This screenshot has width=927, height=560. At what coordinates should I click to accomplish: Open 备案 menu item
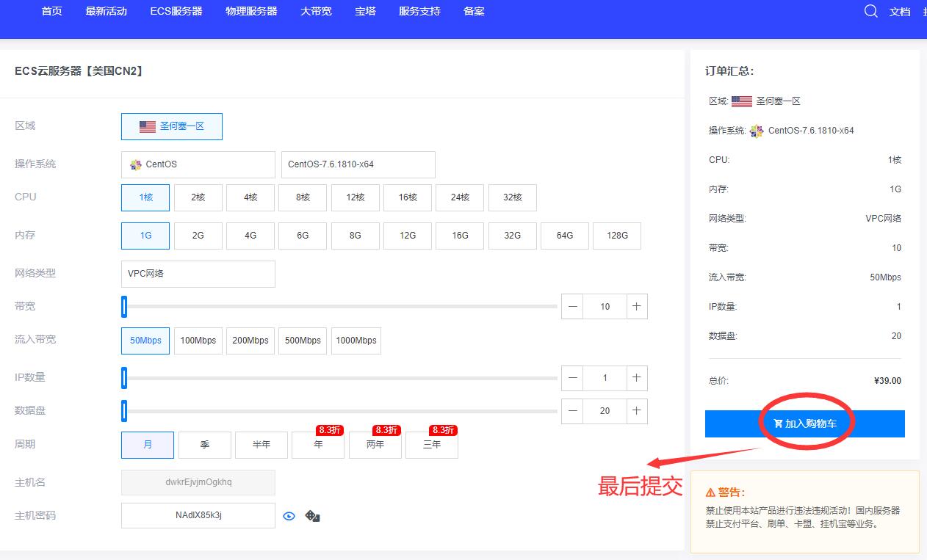[475, 11]
